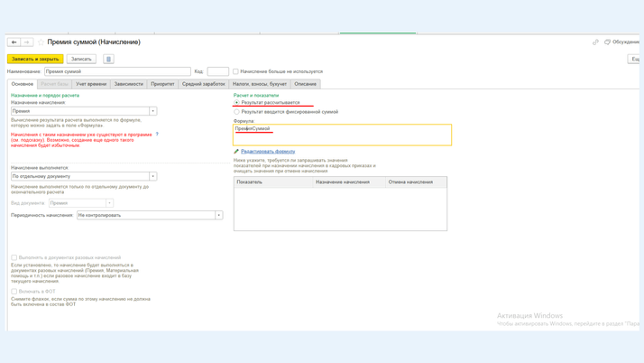
Task: Select 'Результат рассчитывается' radio button
Action: click(237, 103)
